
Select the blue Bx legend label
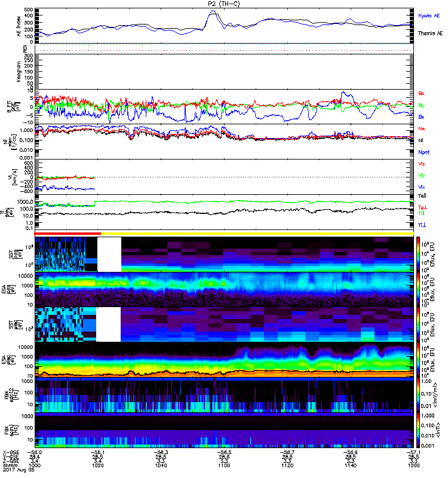click(421, 117)
